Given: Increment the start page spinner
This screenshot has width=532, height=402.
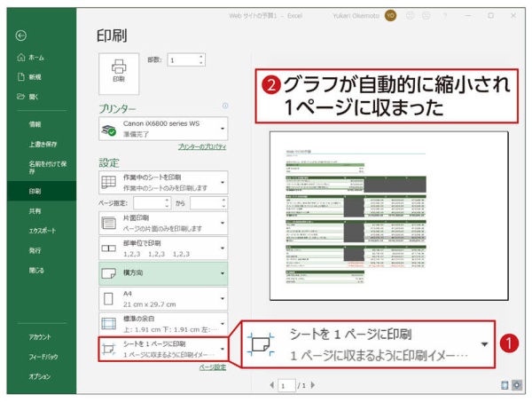Looking at the screenshot, I should 168,200.
